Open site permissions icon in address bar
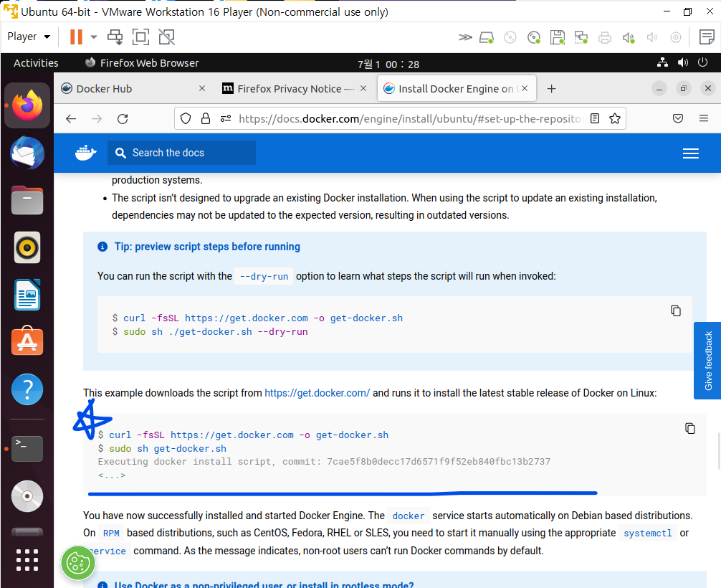The image size is (721, 588). [x=225, y=119]
